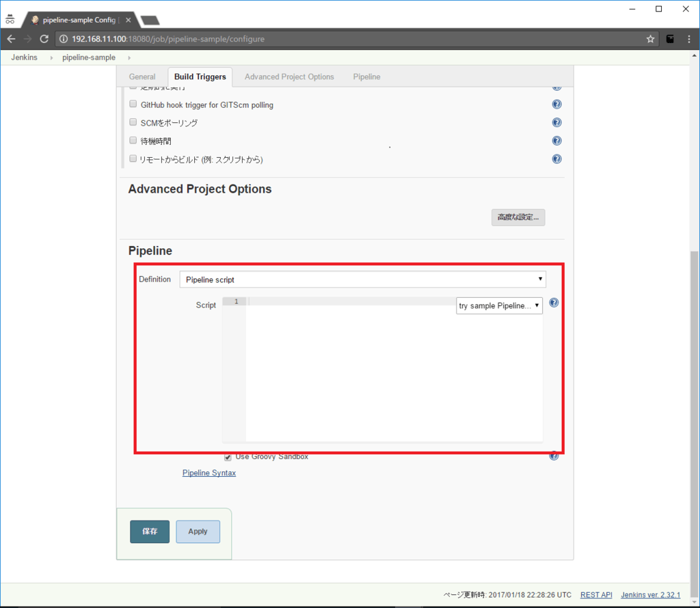Expand try sample Pipeline dropdown
This screenshot has width=700, height=608.
pyautogui.click(x=499, y=306)
